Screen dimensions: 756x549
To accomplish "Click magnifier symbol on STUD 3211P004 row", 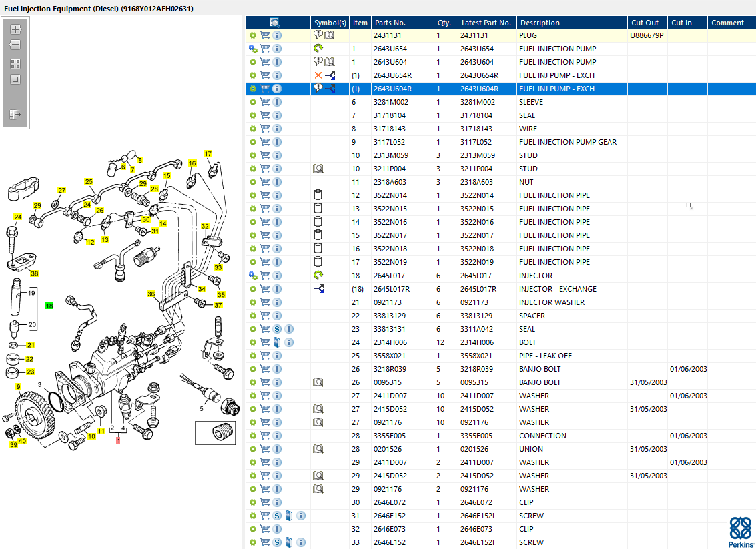I will pos(318,169).
